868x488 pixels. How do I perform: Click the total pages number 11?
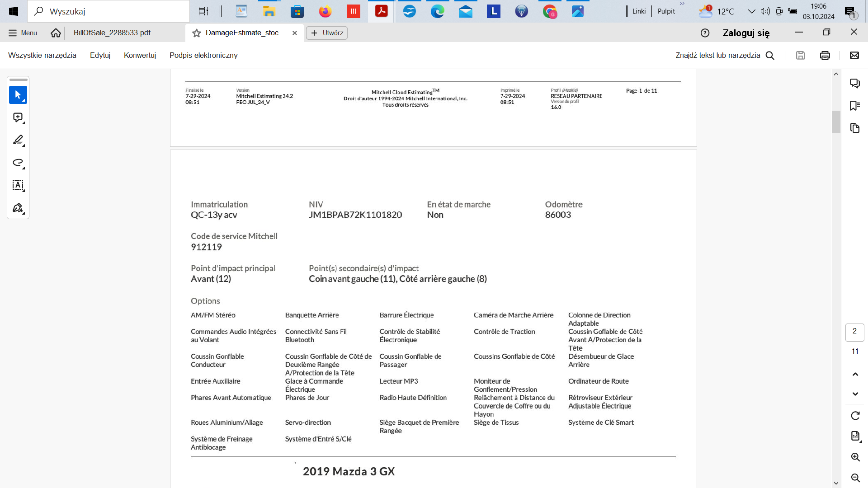pyautogui.click(x=855, y=351)
